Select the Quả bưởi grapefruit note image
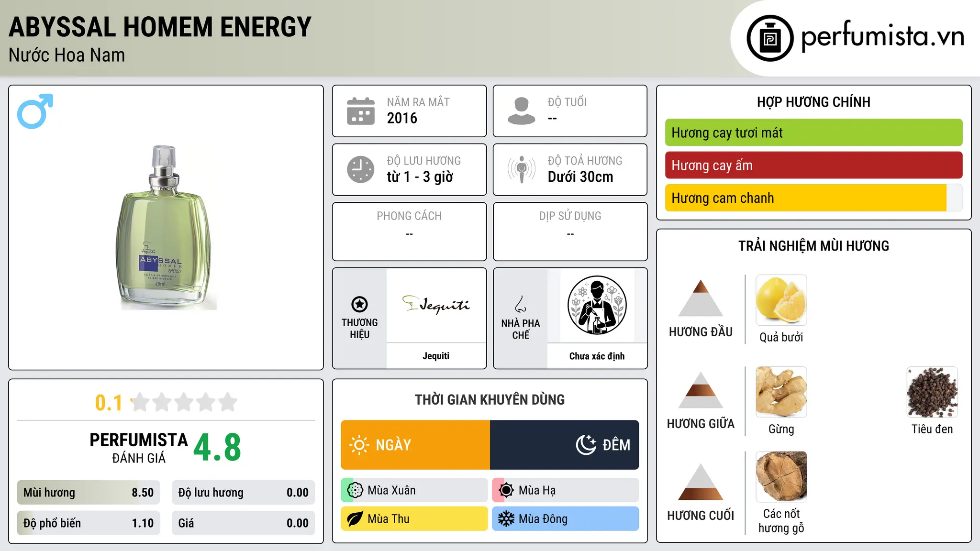Screen dimensions: 980x551 pyautogui.click(x=781, y=300)
